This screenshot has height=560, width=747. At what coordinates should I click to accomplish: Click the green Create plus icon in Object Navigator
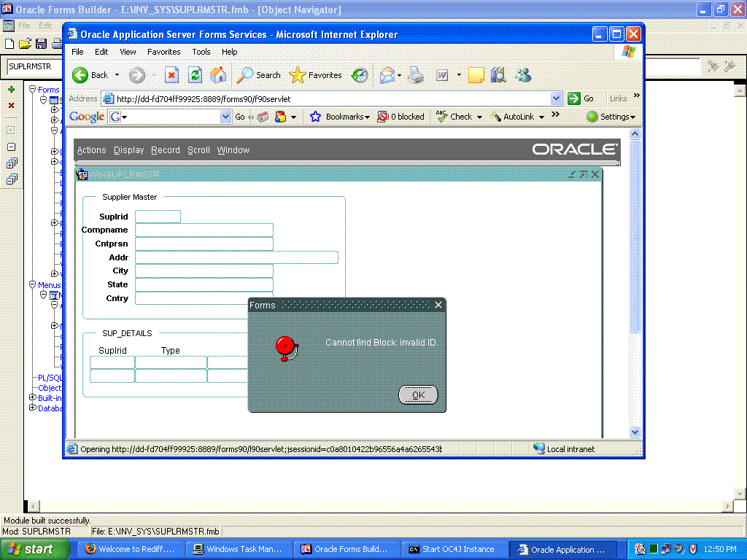click(x=12, y=90)
